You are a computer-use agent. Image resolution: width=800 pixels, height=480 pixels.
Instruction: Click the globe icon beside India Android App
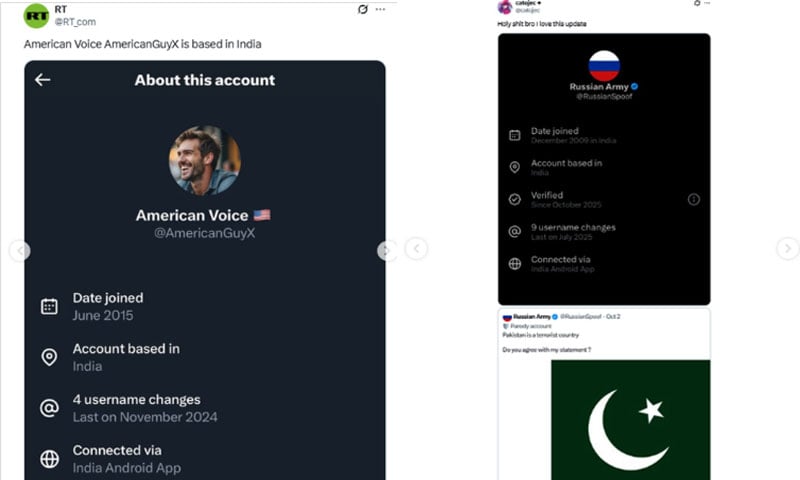click(x=49, y=459)
